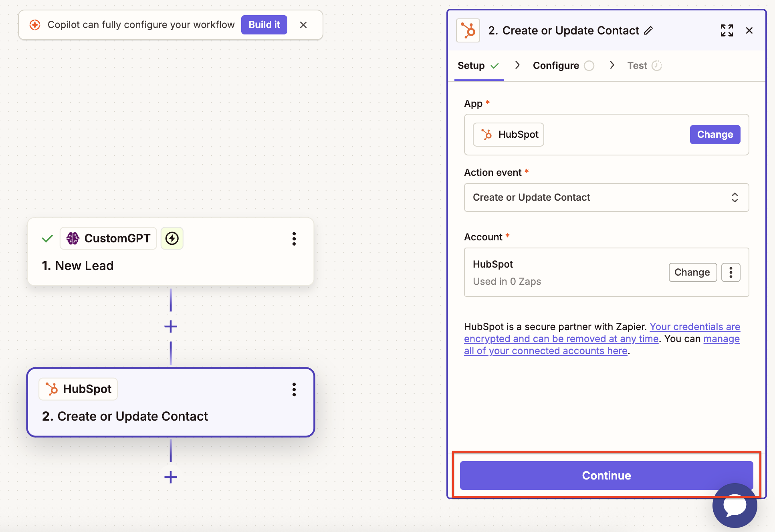Viewport: 775px width, 532px height.
Task: Open the Action event dropdown
Action: click(606, 197)
